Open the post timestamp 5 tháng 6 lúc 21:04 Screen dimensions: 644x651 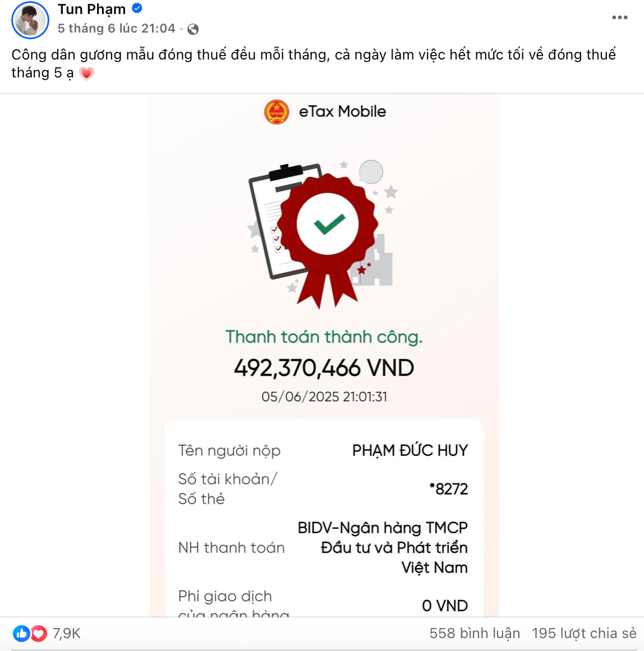116,28
